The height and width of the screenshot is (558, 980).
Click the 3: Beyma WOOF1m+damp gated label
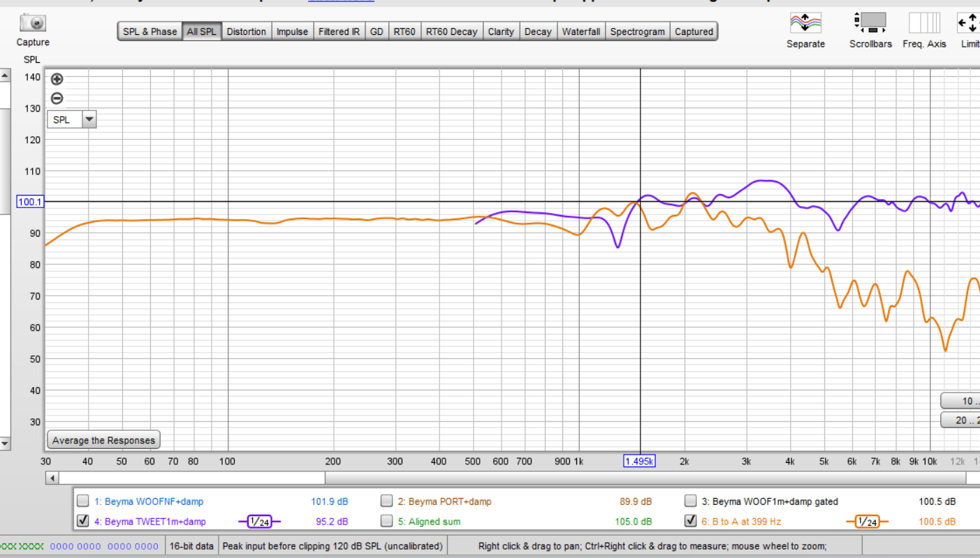pyautogui.click(x=770, y=501)
